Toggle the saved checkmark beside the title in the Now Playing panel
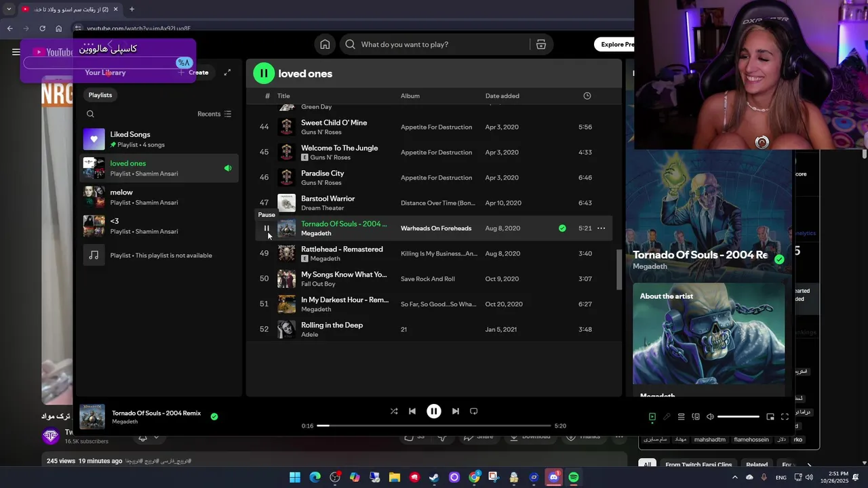 coord(779,259)
